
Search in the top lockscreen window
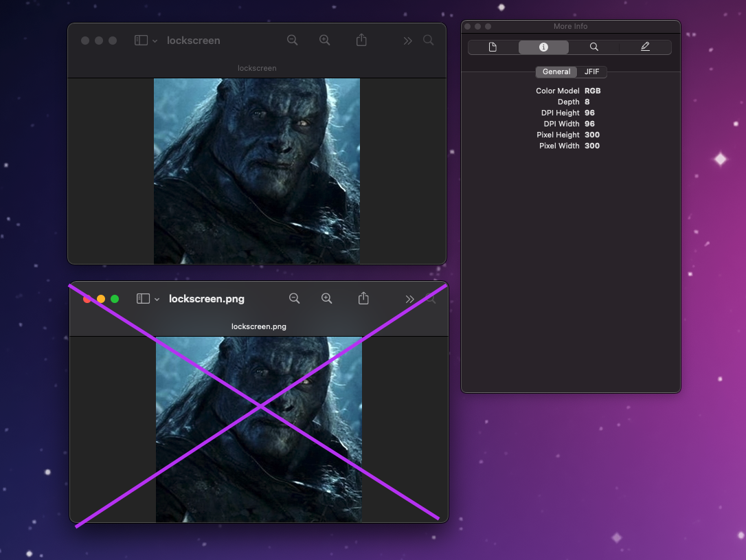coord(428,41)
